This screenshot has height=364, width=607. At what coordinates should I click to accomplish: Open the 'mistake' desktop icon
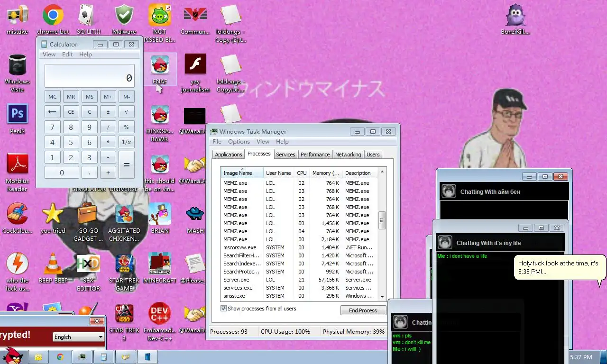18,19
